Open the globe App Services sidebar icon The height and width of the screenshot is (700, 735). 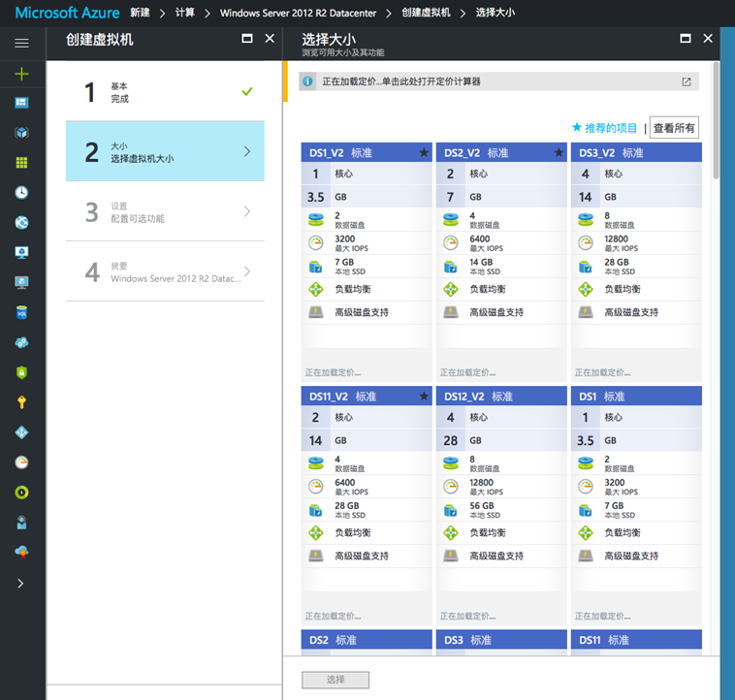21,223
